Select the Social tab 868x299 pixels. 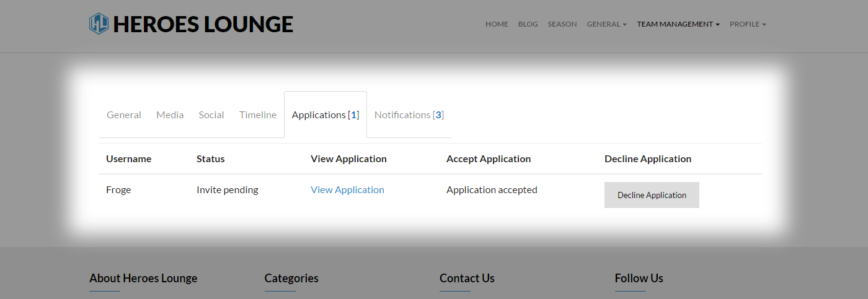(x=211, y=115)
